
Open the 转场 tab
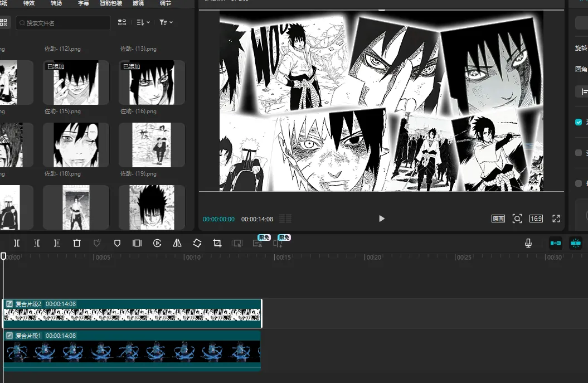tap(56, 3)
